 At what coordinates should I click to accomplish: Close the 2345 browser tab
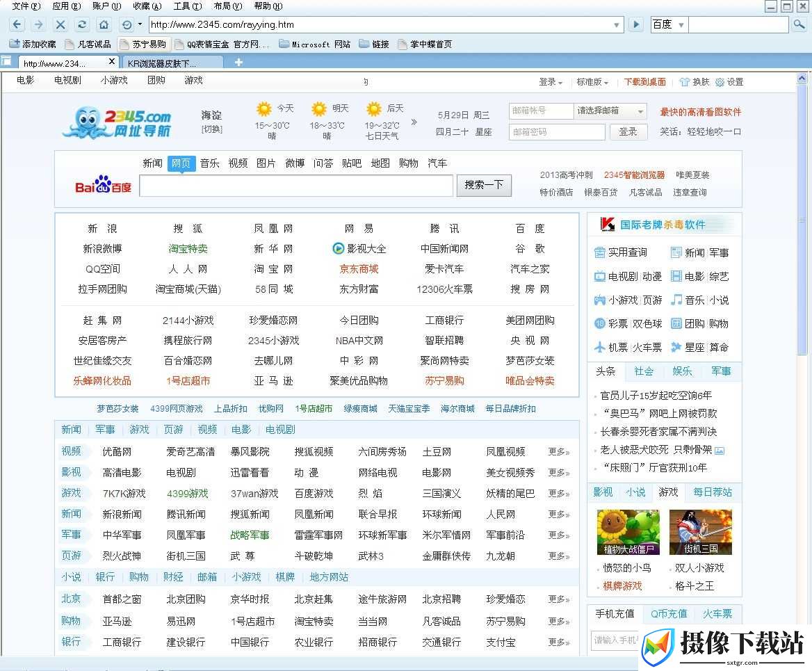click(111, 62)
